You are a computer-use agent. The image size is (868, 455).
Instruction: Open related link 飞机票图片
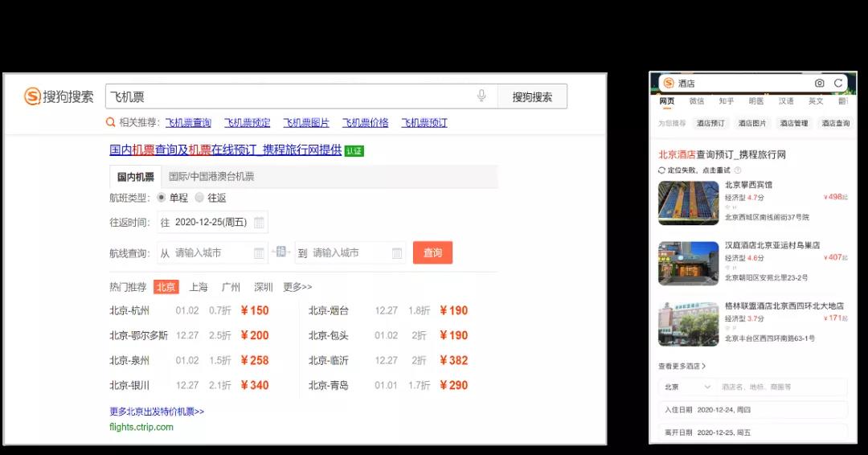(306, 122)
